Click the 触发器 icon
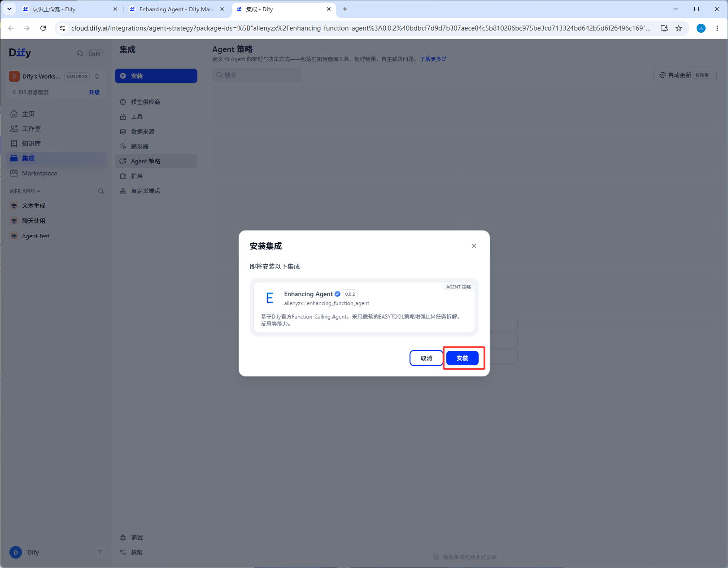The height and width of the screenshot is (568, 728). [123, 146]
